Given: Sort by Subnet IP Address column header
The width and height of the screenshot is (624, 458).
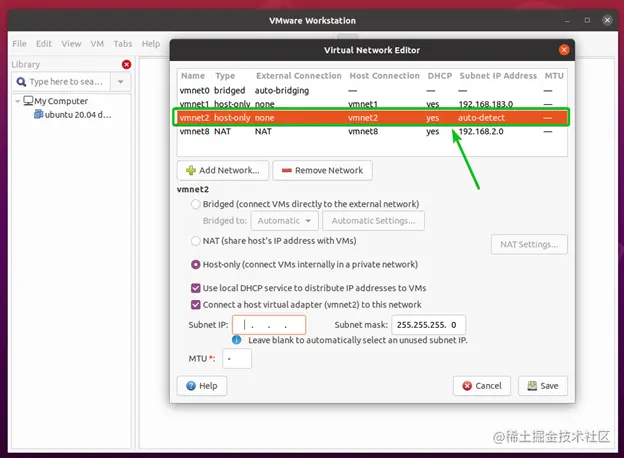Looking at the screenshot, I should click(498, 76).
